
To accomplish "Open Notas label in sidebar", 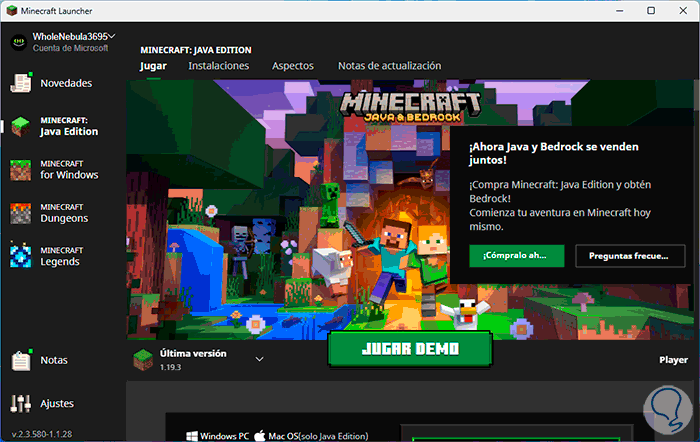I will click(54, 360).
